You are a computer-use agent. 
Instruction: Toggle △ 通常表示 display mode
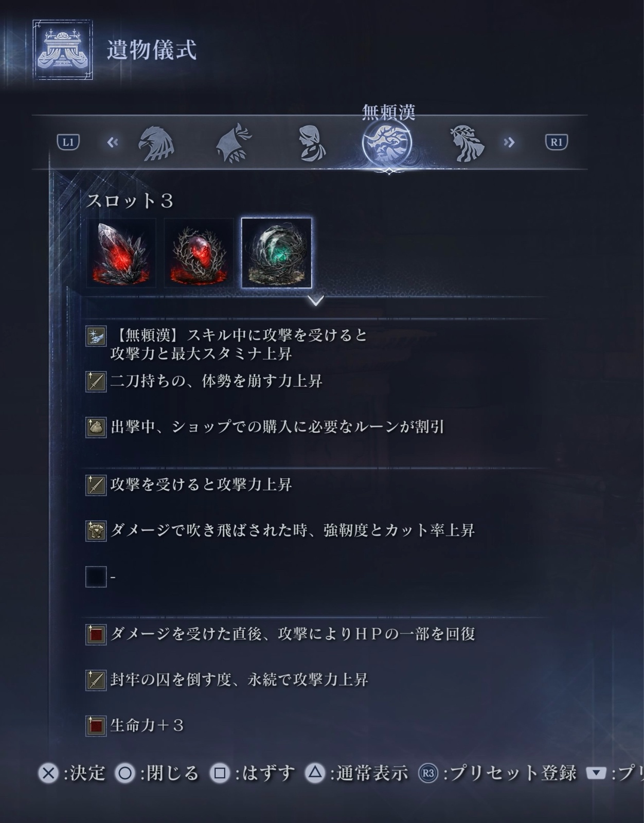tap(356, 773)
